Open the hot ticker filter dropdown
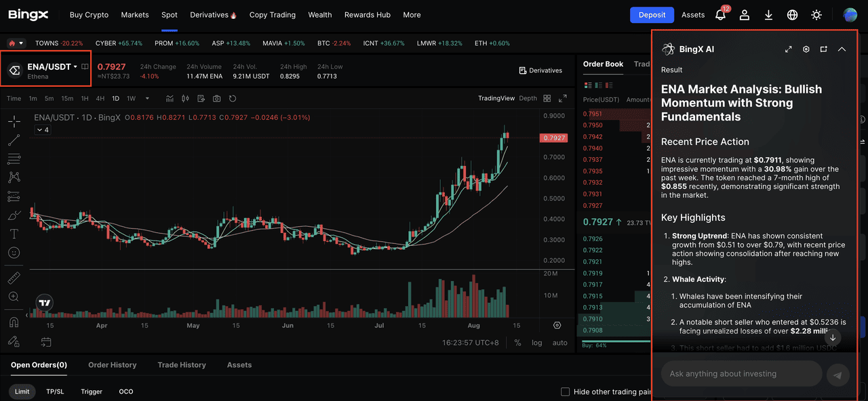The width and height of the screenshot is (868, 401). point(16,43)
